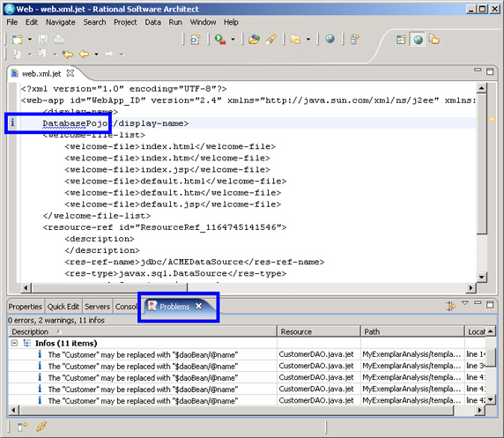Sort by the Path column header

(x=412, y=331)
